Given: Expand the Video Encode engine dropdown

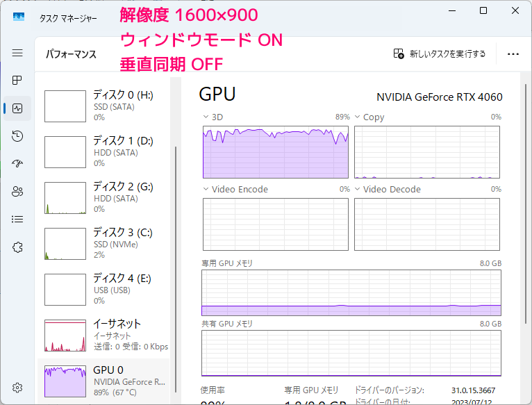Looking at the screenshot, I should click(x=206, y=189).
